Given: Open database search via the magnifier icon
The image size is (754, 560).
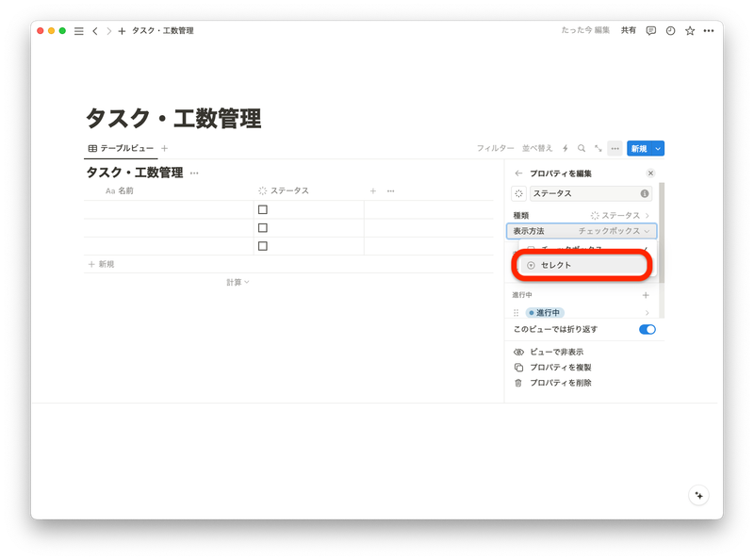Looking at the screenshot, I should click(582, 149).
